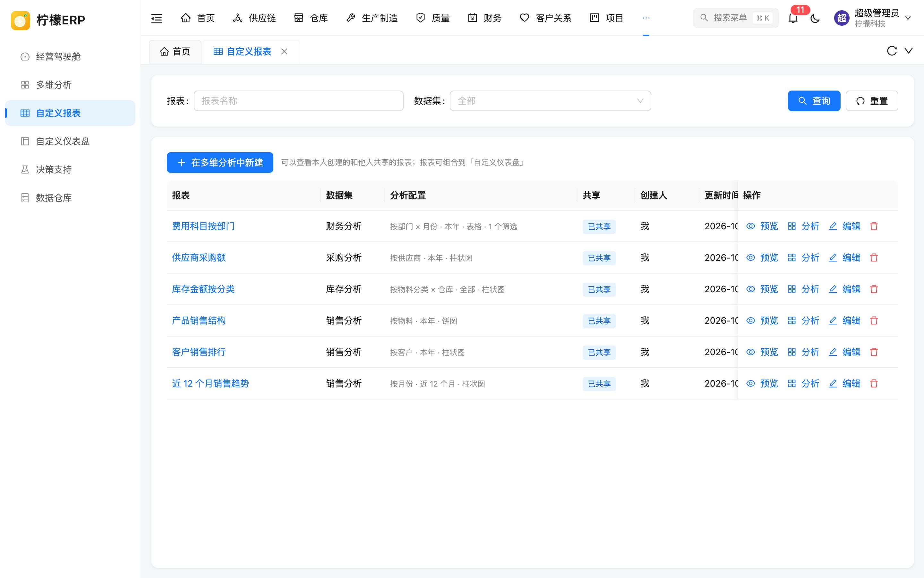Edit the 近 12 个月销售趋势 report
Screen dimensions: 924x578
pos(844,383)
